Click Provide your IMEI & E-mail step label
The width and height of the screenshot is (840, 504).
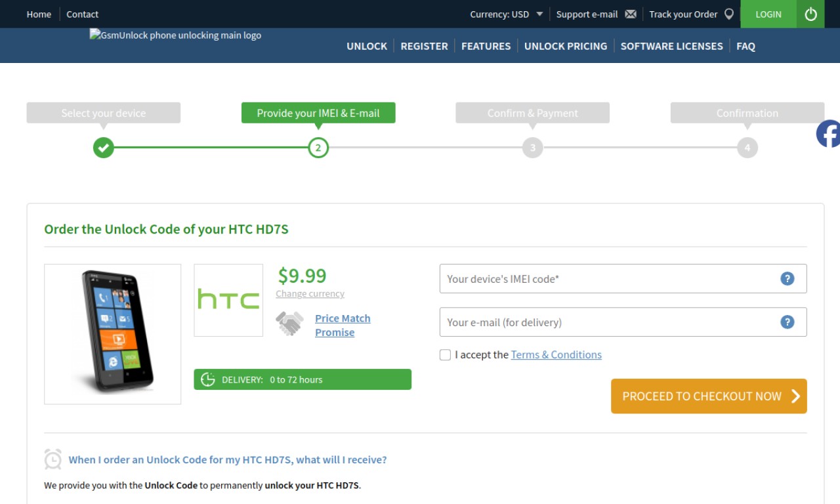point(318,113)
